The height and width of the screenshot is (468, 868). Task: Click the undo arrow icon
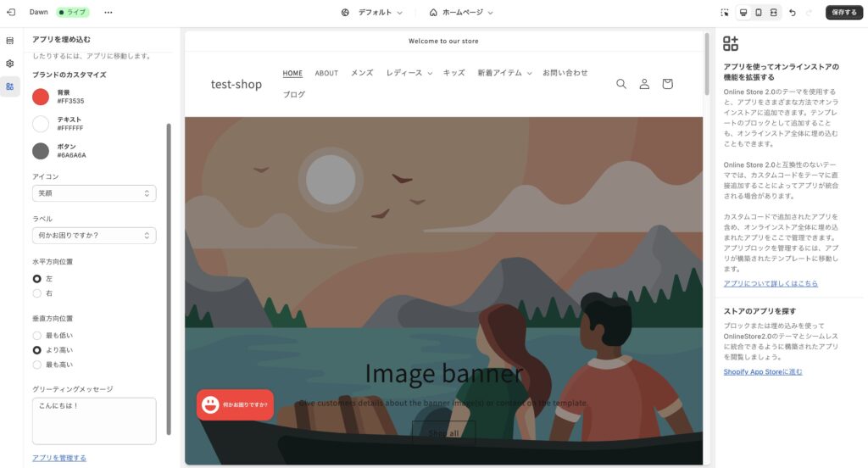tap(793, 12)
